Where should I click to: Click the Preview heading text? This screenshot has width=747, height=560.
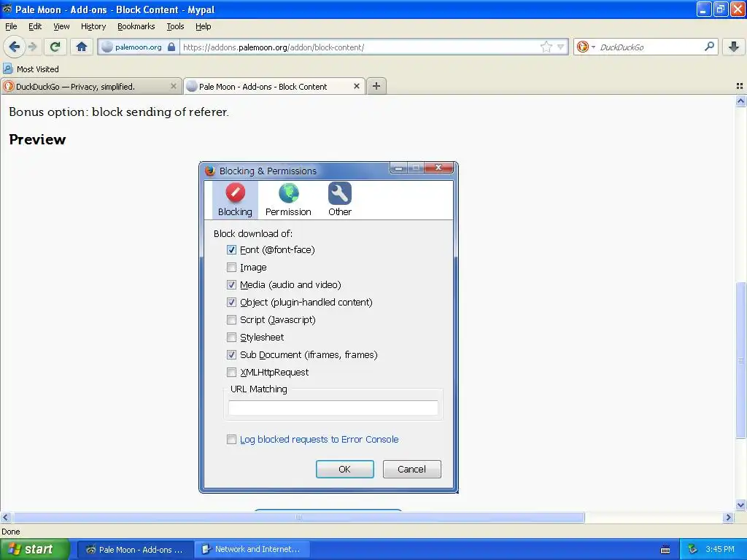(x=37, y=139)
